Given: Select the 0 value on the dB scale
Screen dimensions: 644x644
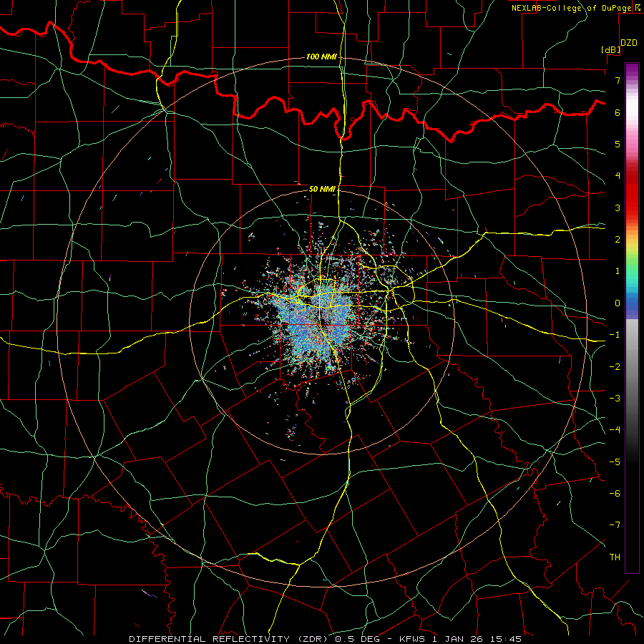Looking at the screenshot, I should coord(618,303).
